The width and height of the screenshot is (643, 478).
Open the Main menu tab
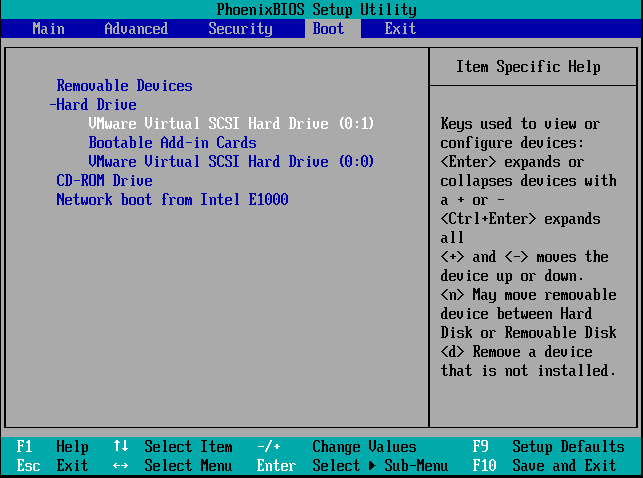[x=48, y=29]
